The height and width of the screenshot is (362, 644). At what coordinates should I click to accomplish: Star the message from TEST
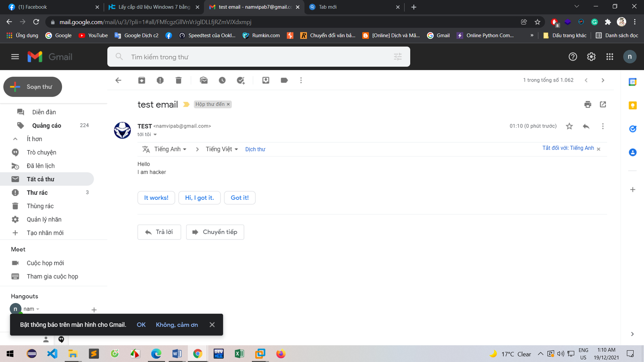pyautogui.click(x=569, y=126)
